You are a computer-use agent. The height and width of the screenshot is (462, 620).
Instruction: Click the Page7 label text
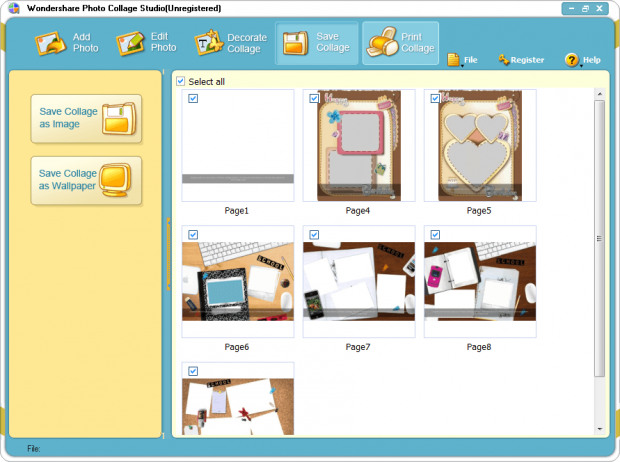(357, 347)
